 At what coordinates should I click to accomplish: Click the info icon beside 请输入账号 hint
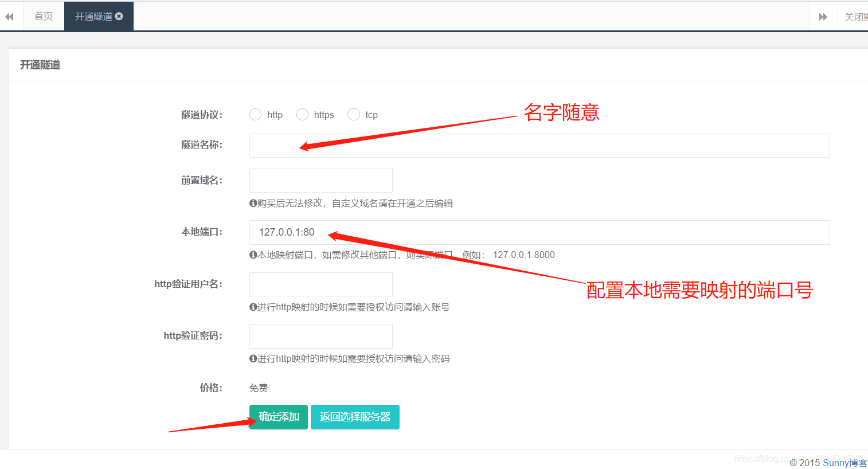pos(253,307)
